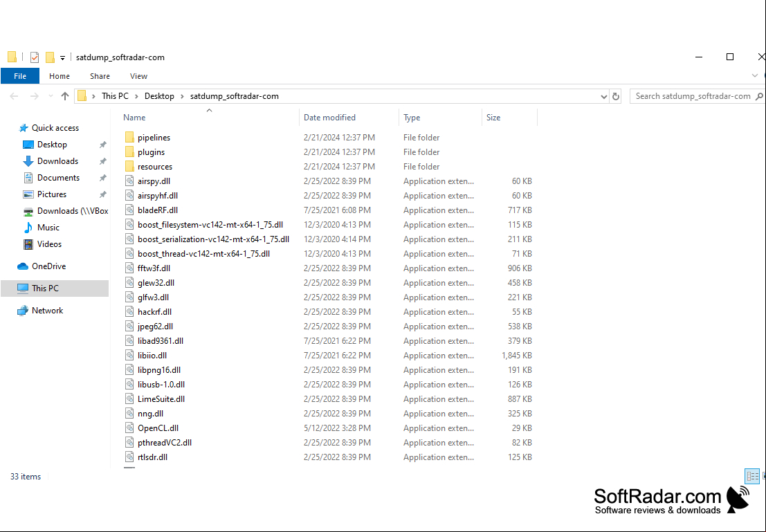Open the Customize Quick Access Toolbar dropdown
The width and height of the screenshot is (766, 532).
coord(62,58)
